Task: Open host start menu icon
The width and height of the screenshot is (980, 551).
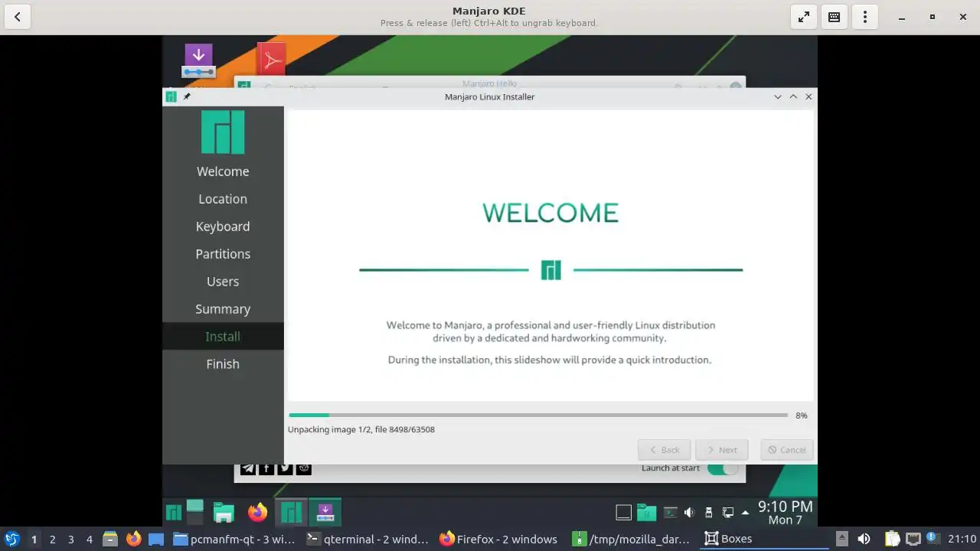Action: pyautogui.click(x=12, y=539)
